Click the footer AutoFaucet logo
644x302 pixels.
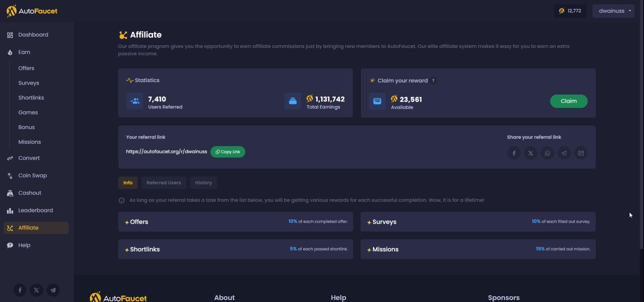[118, 297]
